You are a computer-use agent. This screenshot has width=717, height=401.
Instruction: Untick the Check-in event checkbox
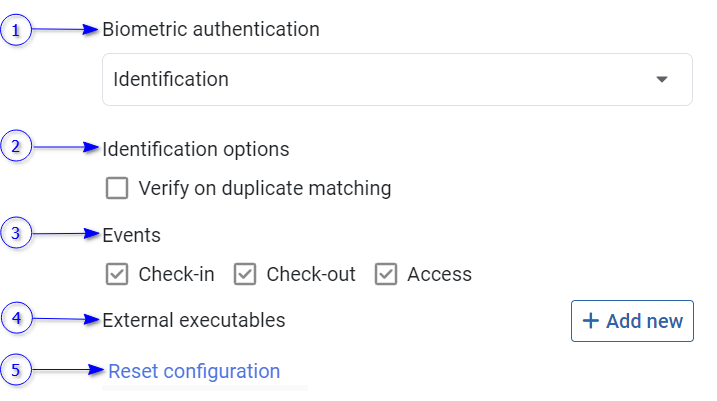(x=117, y=274)
